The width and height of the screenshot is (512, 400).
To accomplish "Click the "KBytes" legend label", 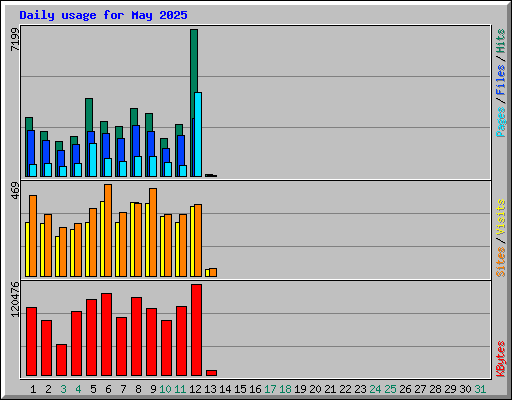I will tap(500, 359).
